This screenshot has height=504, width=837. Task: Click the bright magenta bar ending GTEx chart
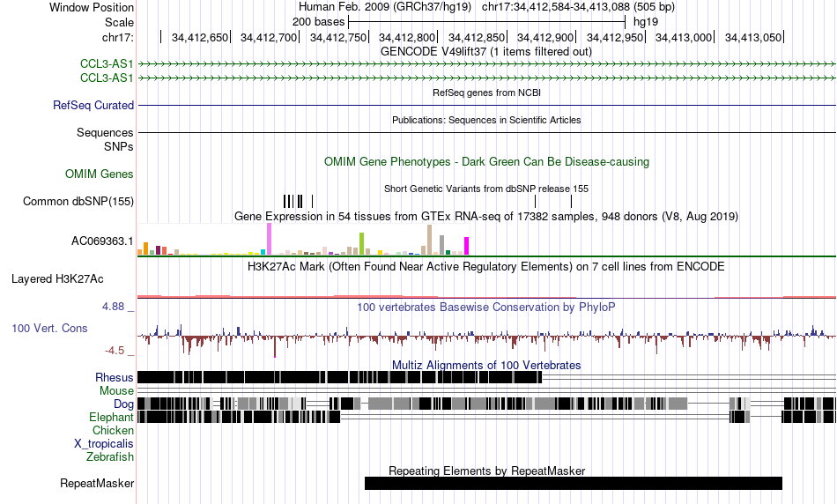coord(467,246)
